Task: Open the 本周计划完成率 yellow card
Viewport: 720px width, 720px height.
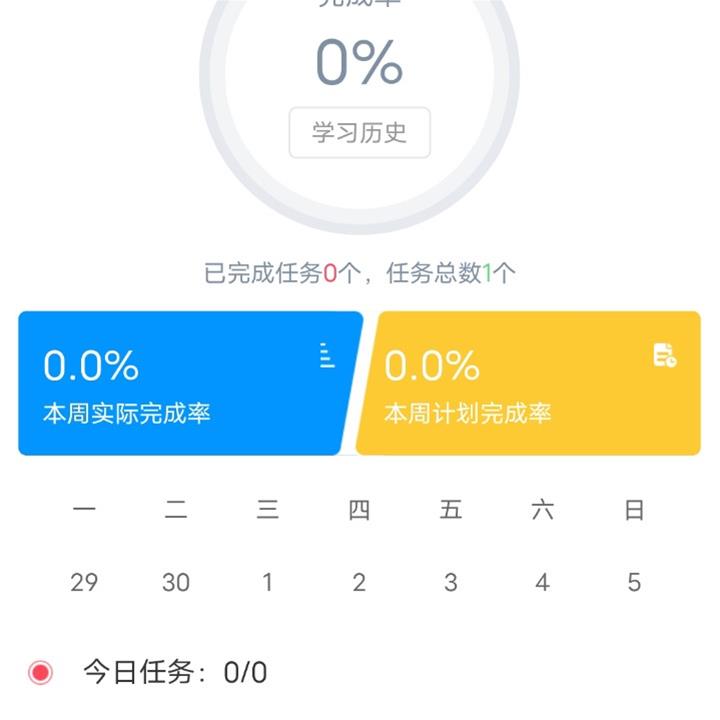Action: click(528, 383)
